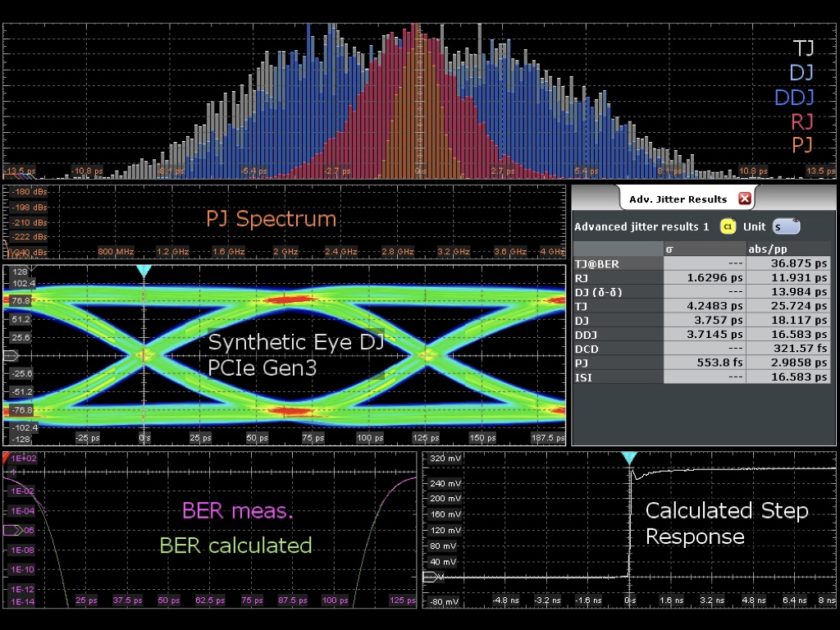Click cyan trigger marker above eye diagram
840x630 pixels.
pos(144,271)
